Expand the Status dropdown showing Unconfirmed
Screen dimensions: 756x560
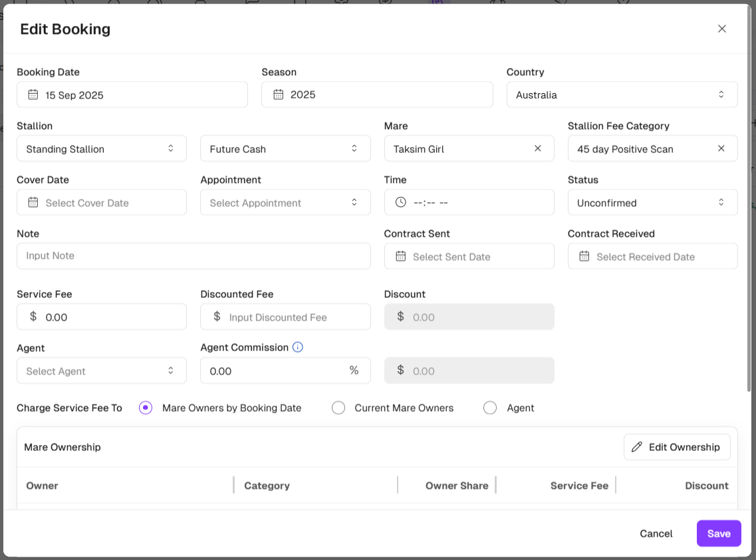click(652, 202)
